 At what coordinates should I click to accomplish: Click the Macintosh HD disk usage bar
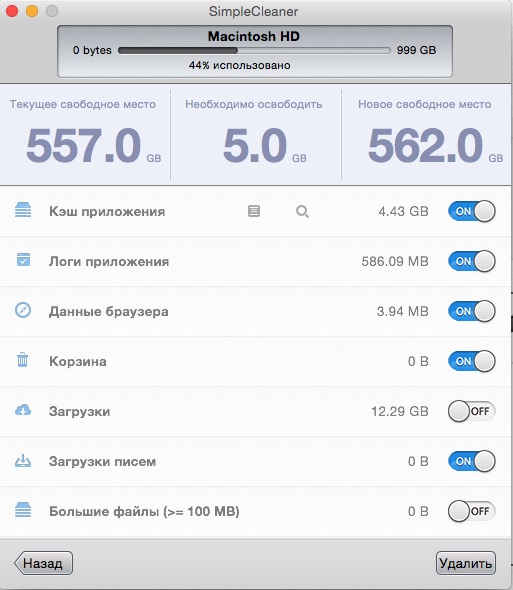[254, 50]
